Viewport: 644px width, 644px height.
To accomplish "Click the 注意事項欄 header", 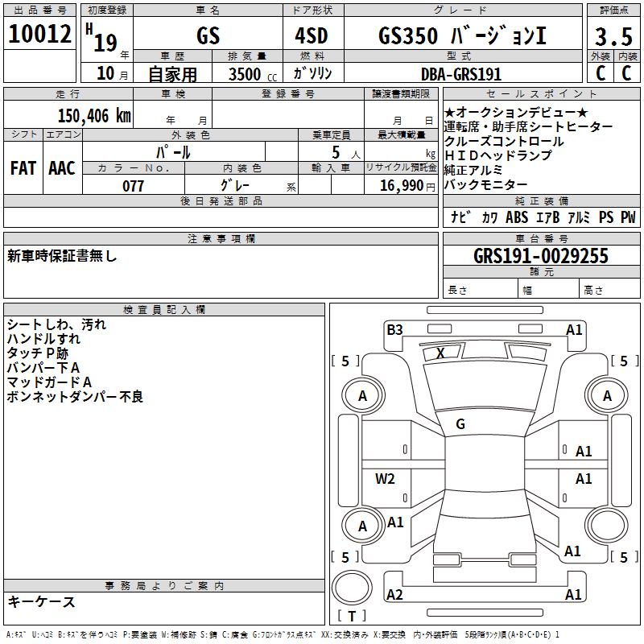I will 221,238.
